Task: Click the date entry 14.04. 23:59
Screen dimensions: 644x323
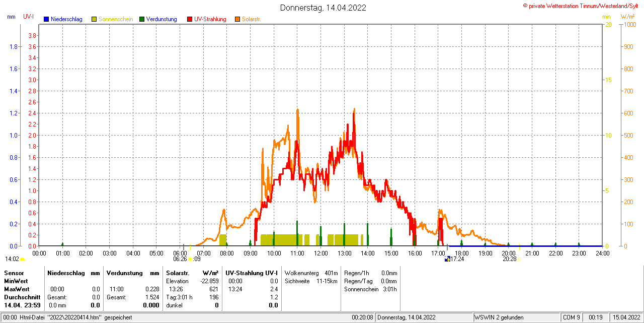Action: tap(22, 305)
